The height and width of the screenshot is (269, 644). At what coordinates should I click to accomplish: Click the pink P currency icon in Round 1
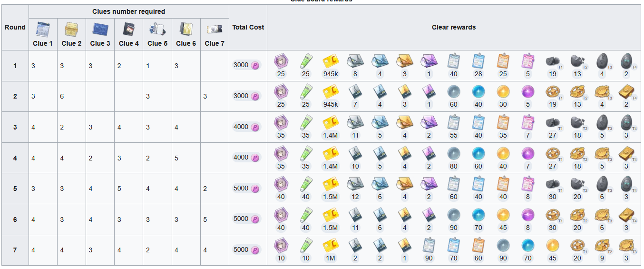[x=255, y=65]
